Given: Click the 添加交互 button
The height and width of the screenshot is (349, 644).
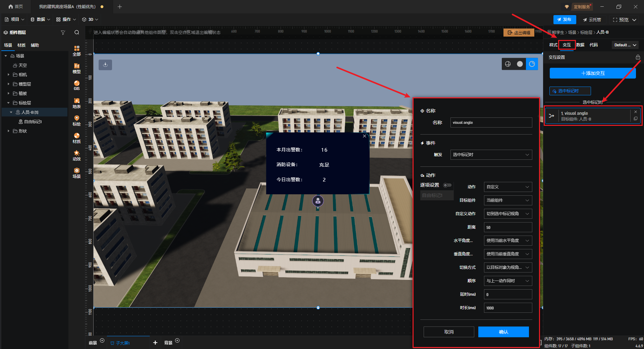Looking at the screenshot, I should [x=592, y=73].
